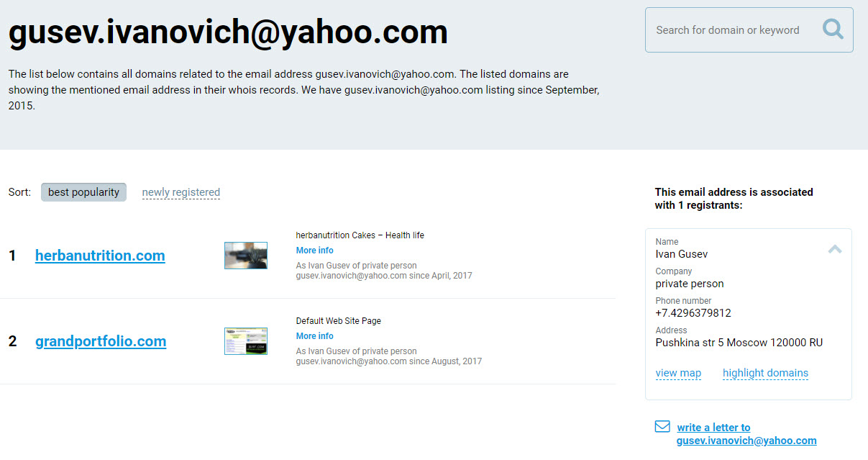Click the highlight domains link
The width and height of the screenshot is (868, 460).
tap(765, 373)
